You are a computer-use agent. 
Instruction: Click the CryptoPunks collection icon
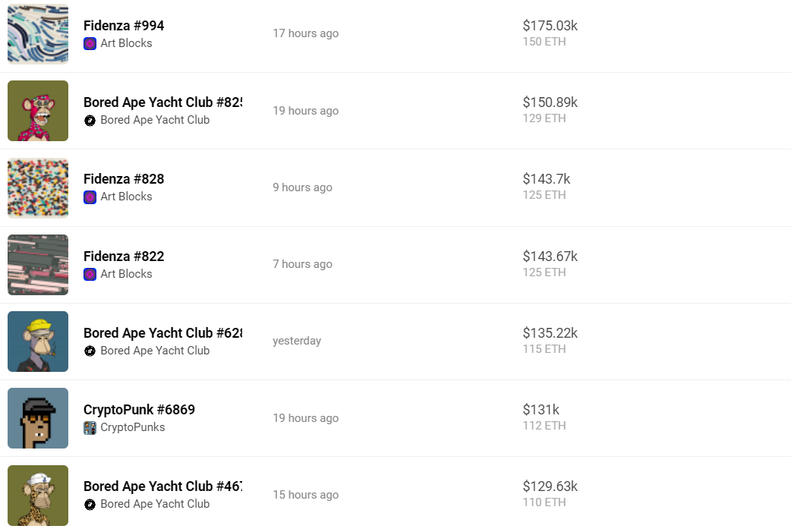pos(90,428)
